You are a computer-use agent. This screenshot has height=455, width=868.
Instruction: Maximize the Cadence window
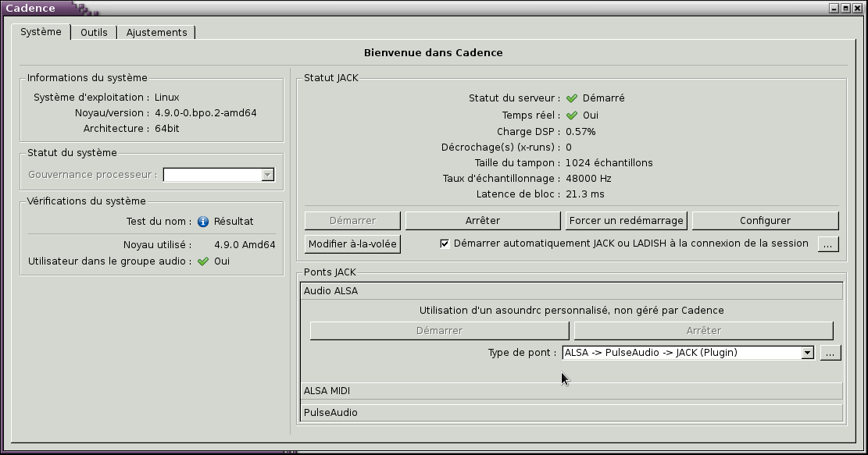tap(845, 9)
